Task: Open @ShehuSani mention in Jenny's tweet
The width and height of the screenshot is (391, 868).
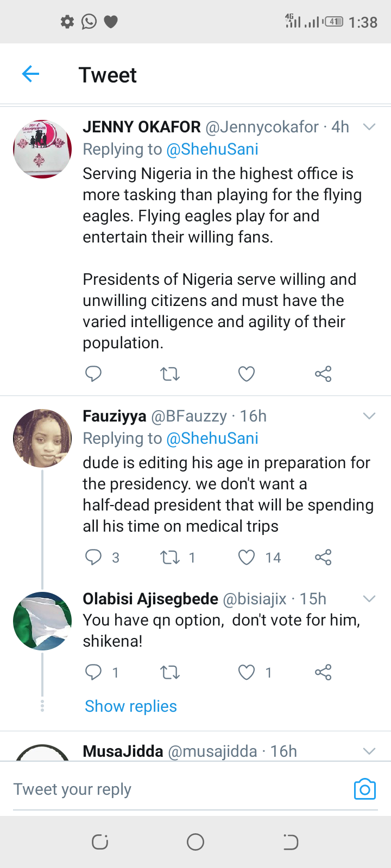Action: (212, 149)
